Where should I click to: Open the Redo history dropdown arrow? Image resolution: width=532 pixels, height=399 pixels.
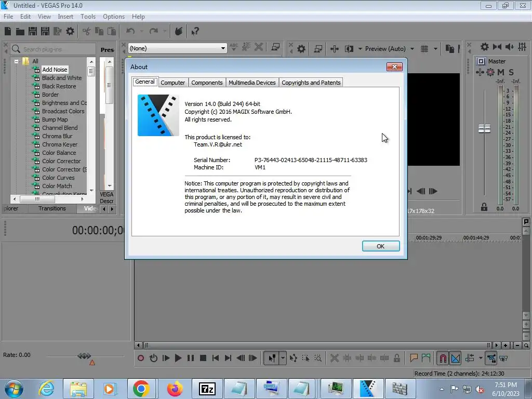coord(165,31)
